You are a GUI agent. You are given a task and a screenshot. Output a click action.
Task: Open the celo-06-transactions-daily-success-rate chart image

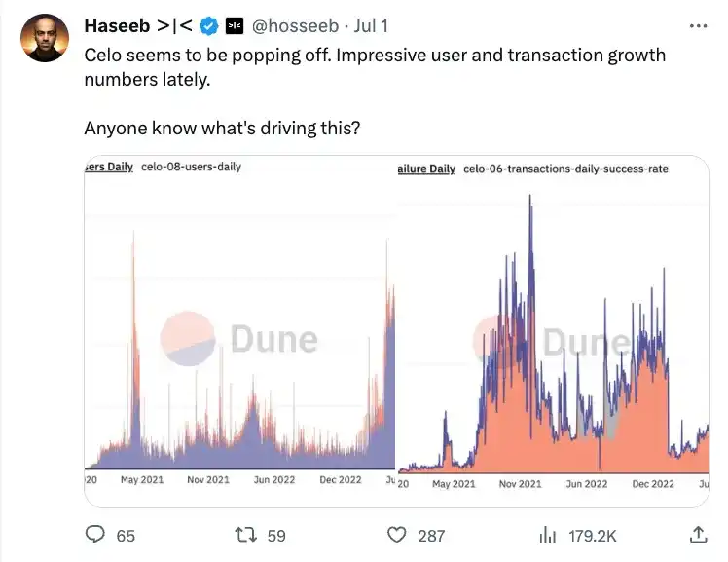553,331
